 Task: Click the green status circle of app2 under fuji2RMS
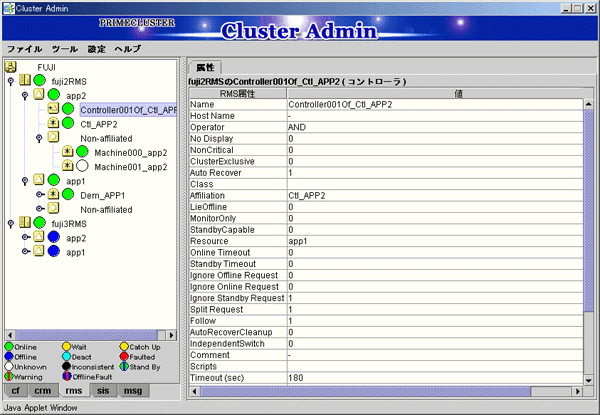(54, 94)
